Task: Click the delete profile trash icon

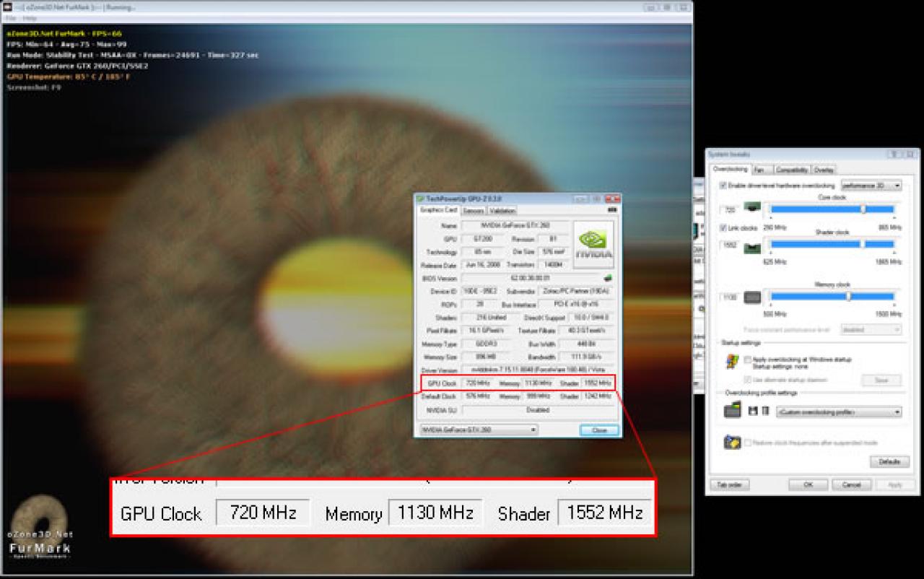Action: coord(765,411)
